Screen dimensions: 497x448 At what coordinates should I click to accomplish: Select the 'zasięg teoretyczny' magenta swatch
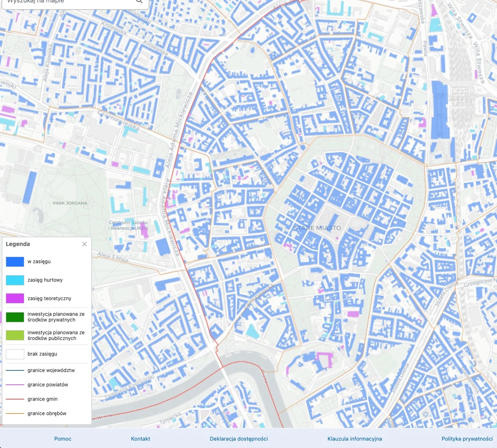coord(15,299)
